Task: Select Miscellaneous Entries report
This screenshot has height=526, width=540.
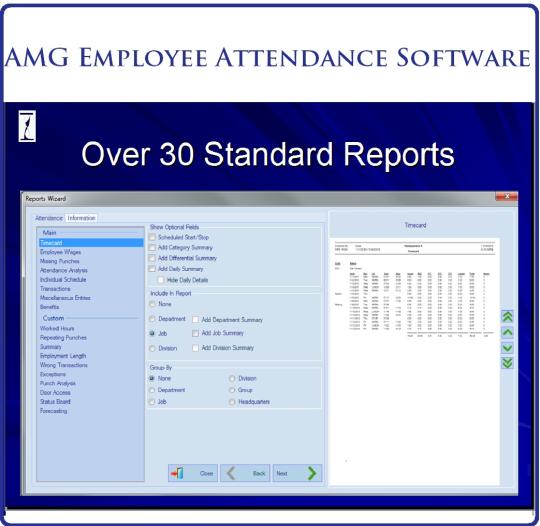Action: pos(65,298)
